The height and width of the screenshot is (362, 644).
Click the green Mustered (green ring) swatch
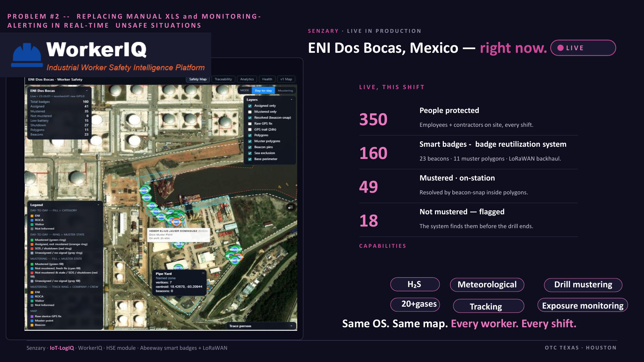pos(32,240)
